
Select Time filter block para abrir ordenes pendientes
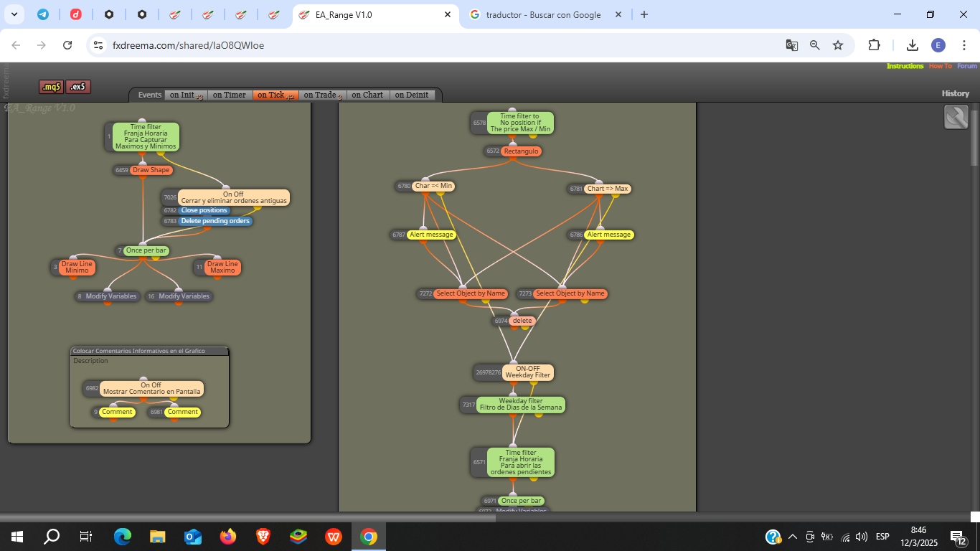click(521, 463)
